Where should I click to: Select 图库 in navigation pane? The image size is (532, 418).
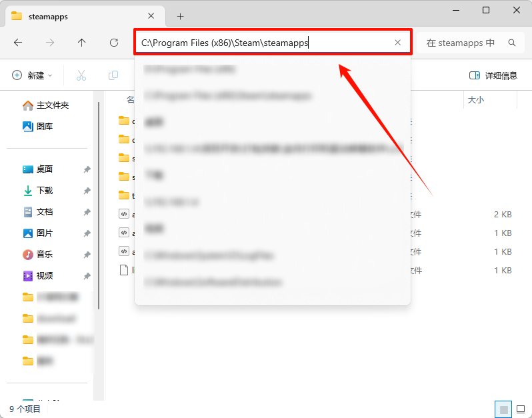click(45, 126)
